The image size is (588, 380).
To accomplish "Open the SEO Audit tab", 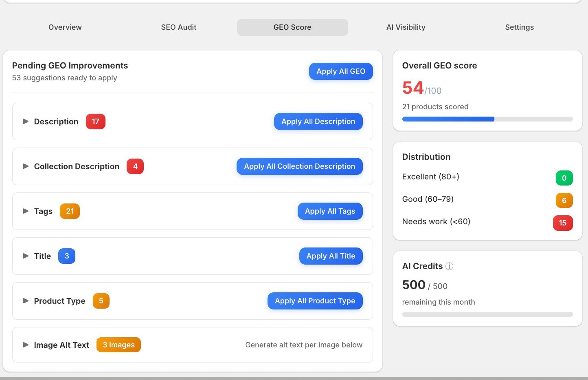I will point(178,27).
